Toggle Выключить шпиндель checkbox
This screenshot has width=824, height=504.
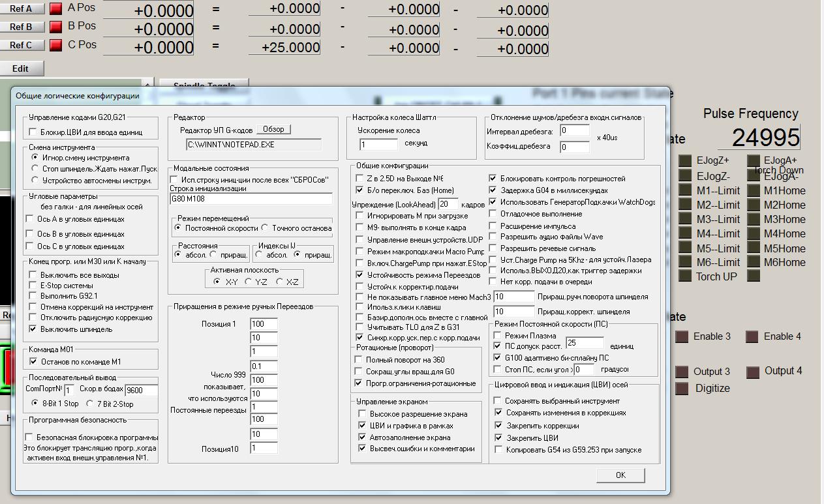click(x=33, y=329)
